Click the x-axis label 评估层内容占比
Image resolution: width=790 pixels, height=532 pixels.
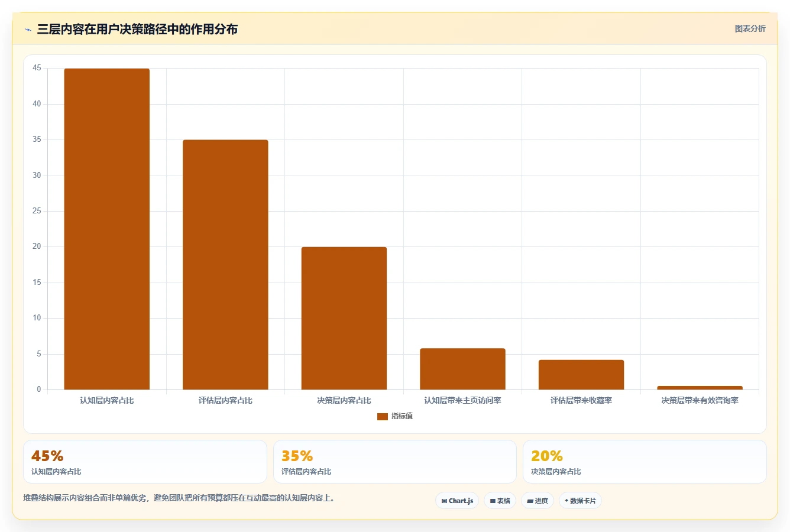point(225,400)
